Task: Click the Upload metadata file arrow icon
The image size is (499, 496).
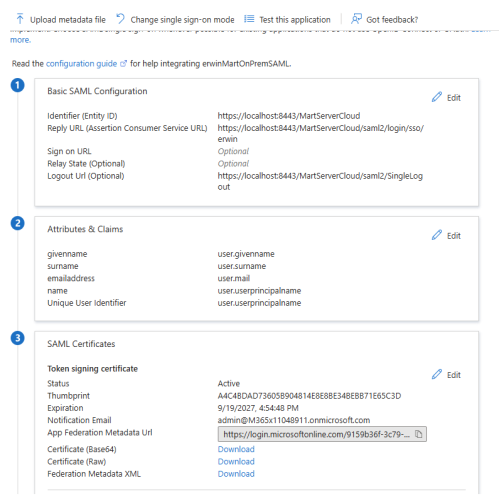Action: [20, 19]
